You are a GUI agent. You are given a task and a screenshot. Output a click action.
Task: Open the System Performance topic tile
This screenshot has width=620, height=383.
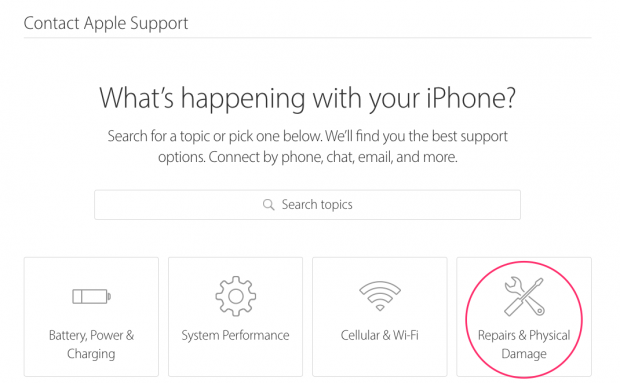click(x=235, y=317)
